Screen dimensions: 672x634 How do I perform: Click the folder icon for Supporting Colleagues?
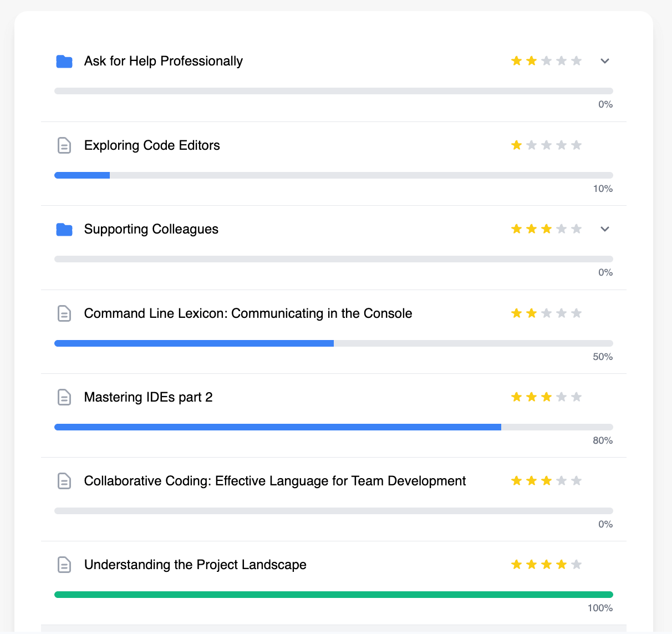point(64,229)
